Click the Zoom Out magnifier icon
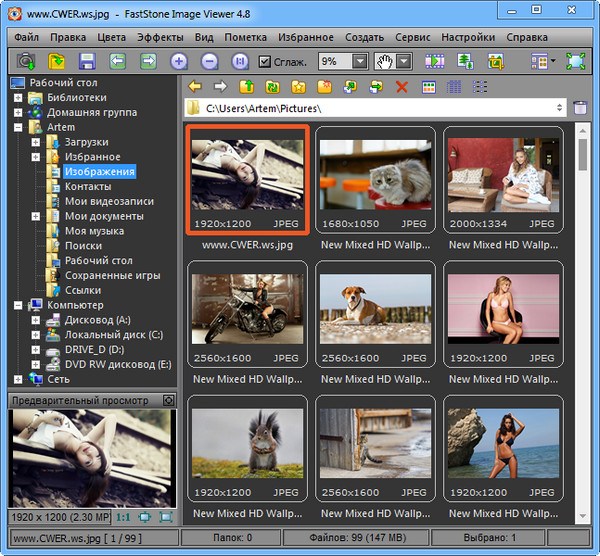Viewport: 600px width, 556px height. pos(209,61)
